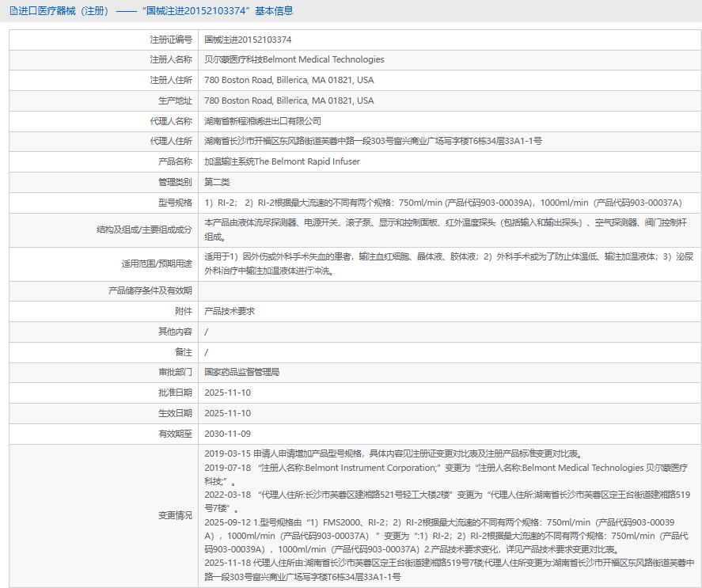The width and height of the screenshot is (702, 588).
Task: Click the 2025-11-18 agent address change record
Action: coord(449,570)
